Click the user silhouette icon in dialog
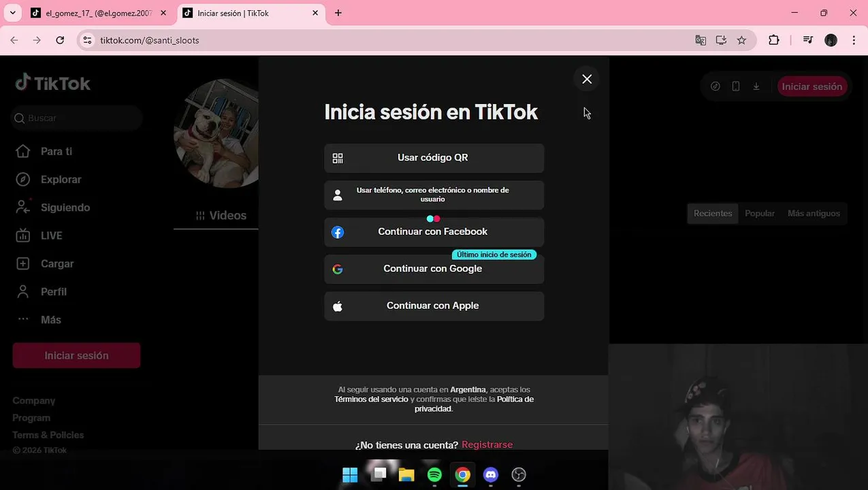The image size is (868, 490). pos(338,195)
